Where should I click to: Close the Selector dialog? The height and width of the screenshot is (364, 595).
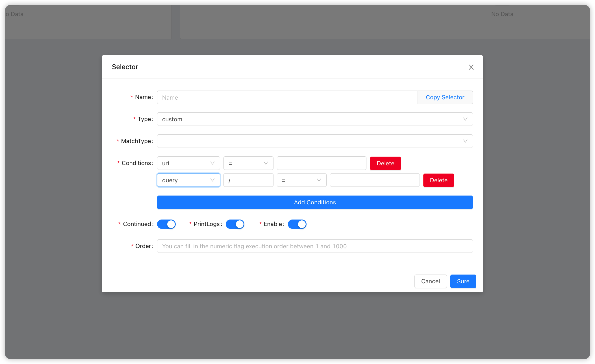coord(471,67)
